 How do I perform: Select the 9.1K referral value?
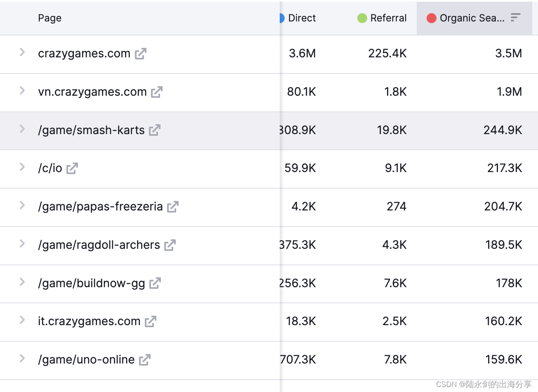396,168
